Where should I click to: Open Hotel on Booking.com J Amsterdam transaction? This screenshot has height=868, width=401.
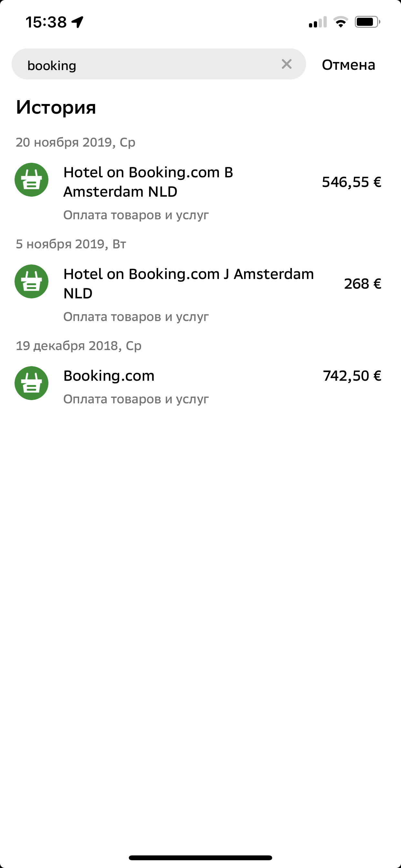pos(188,284)
